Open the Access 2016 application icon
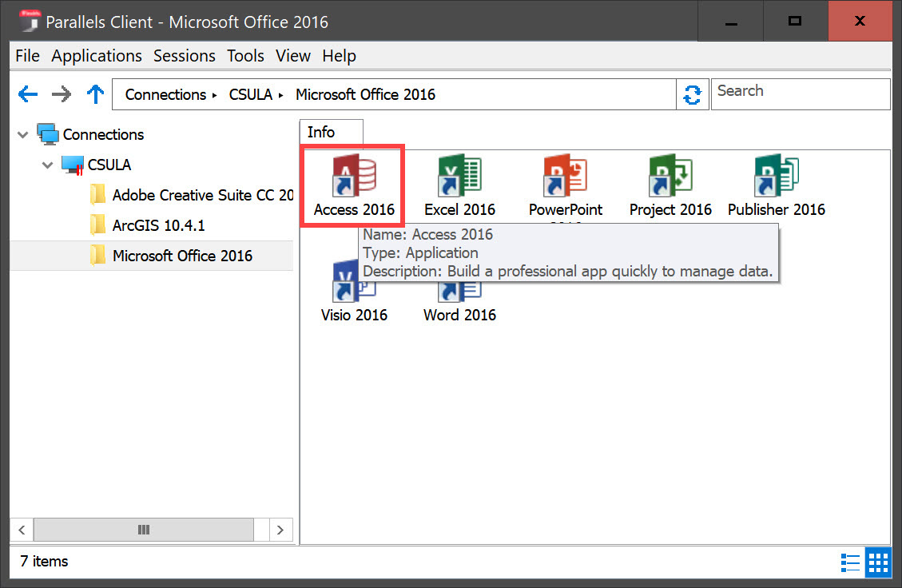 354,177
